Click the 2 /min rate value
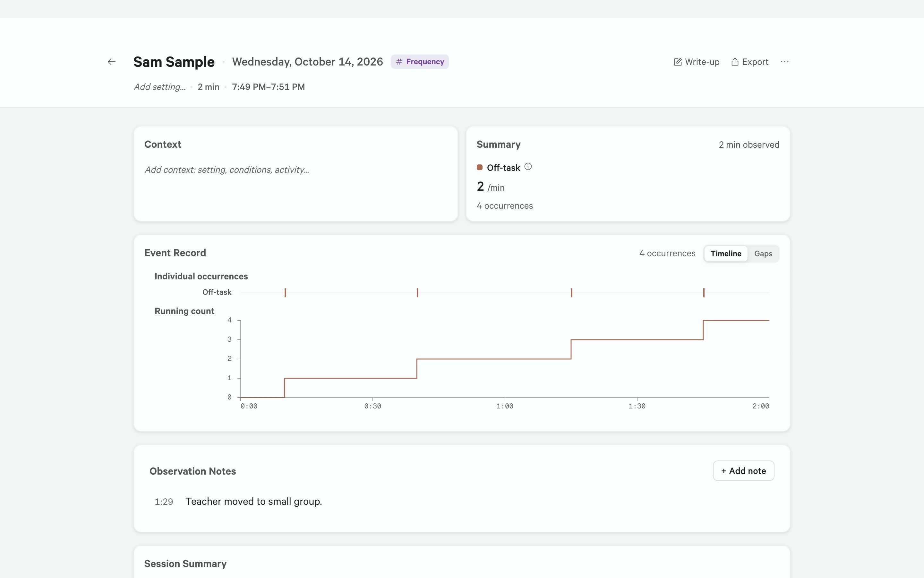 [491, 187]
